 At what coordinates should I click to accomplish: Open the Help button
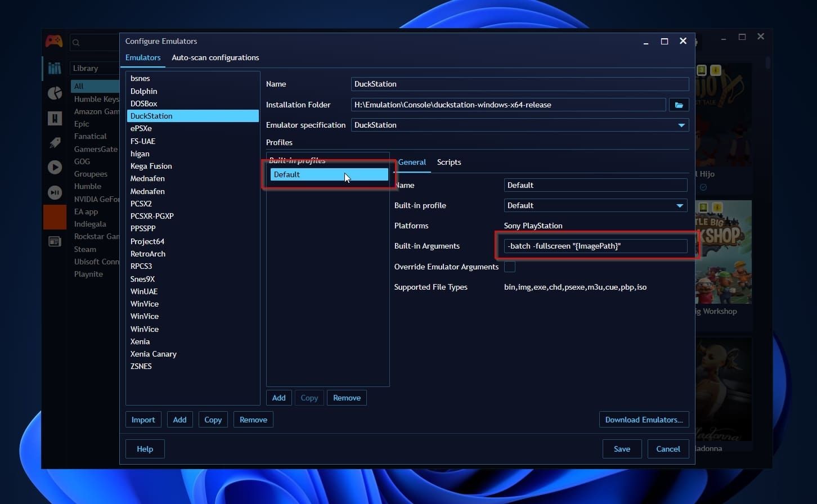coord(145,449)
